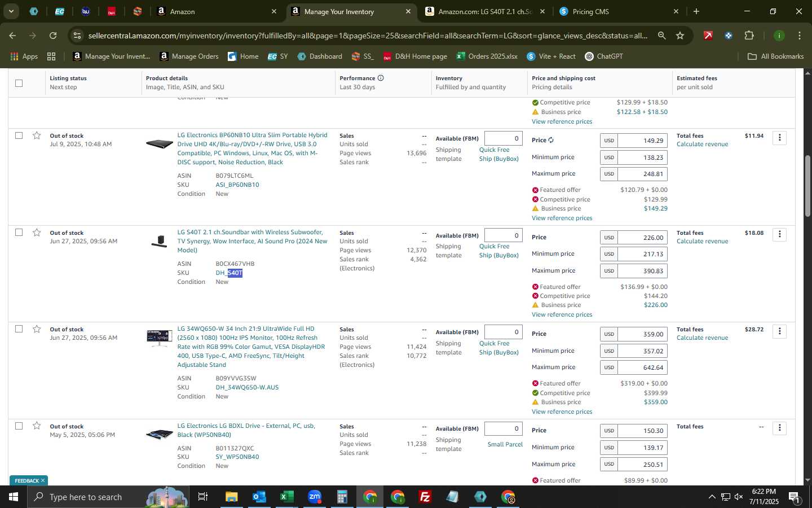Reload the Seller Central page
812x508 pixels.
[53, 36]
